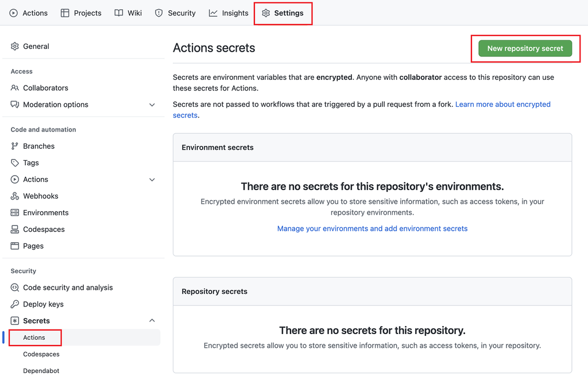Viewport: 588px width, 380px height.
Task: Open the Pages settings icon
Action: click(15, 246)
